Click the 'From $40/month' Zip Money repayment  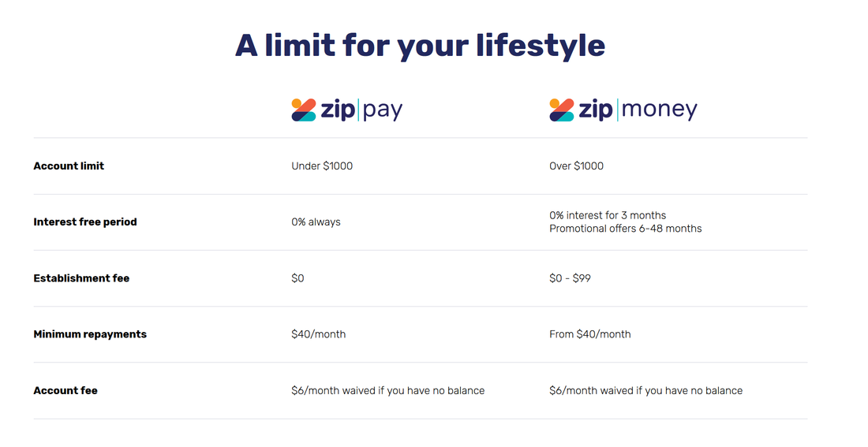(589, 334)
